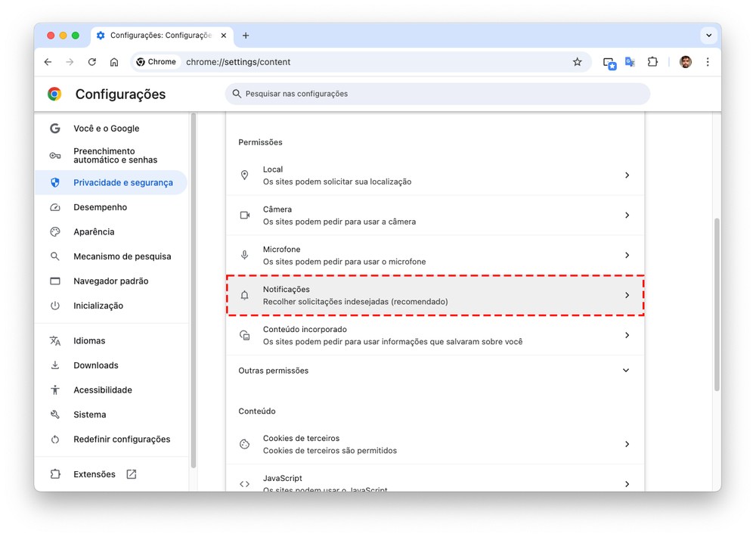Open a new tab with plus button

[x=246, y=36]
